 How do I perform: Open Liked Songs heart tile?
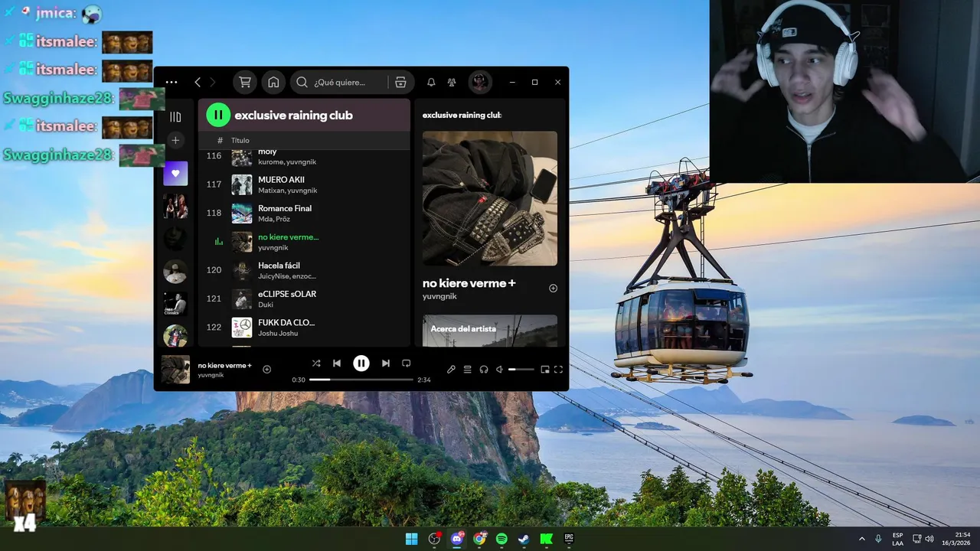pyautogui.click(x=175, y=174)
